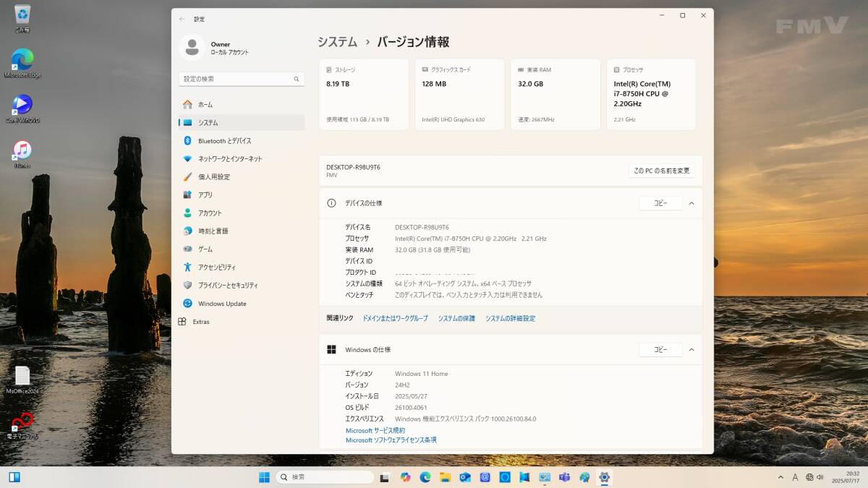Open ネットワークとインターネット settings

tap(230, 159)
